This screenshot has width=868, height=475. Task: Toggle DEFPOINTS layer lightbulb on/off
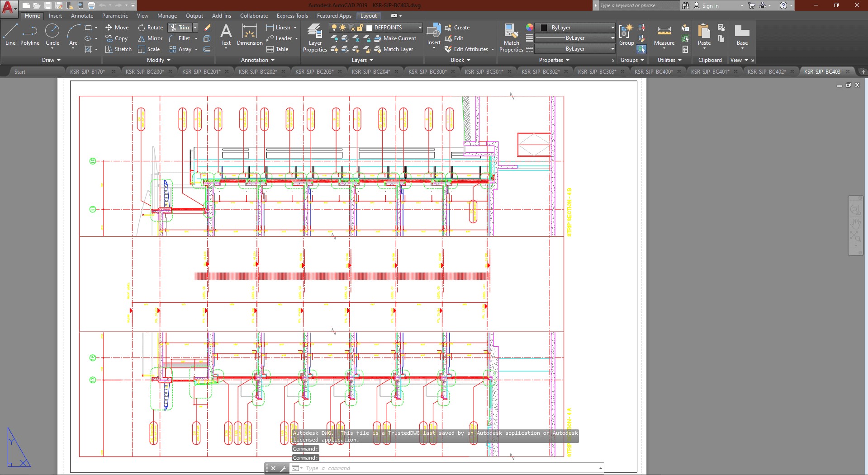pyautogui.click(x=334, y=28)
